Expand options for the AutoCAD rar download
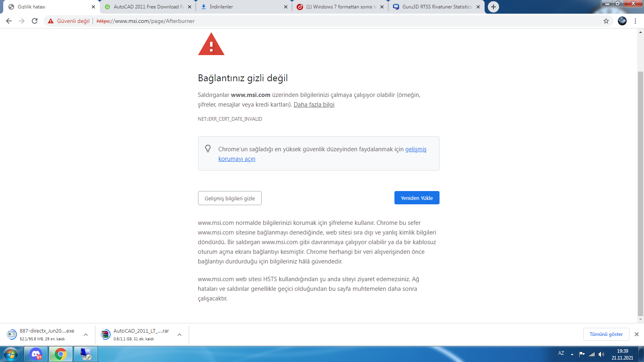644x362 pixels. tap(180, 334)
